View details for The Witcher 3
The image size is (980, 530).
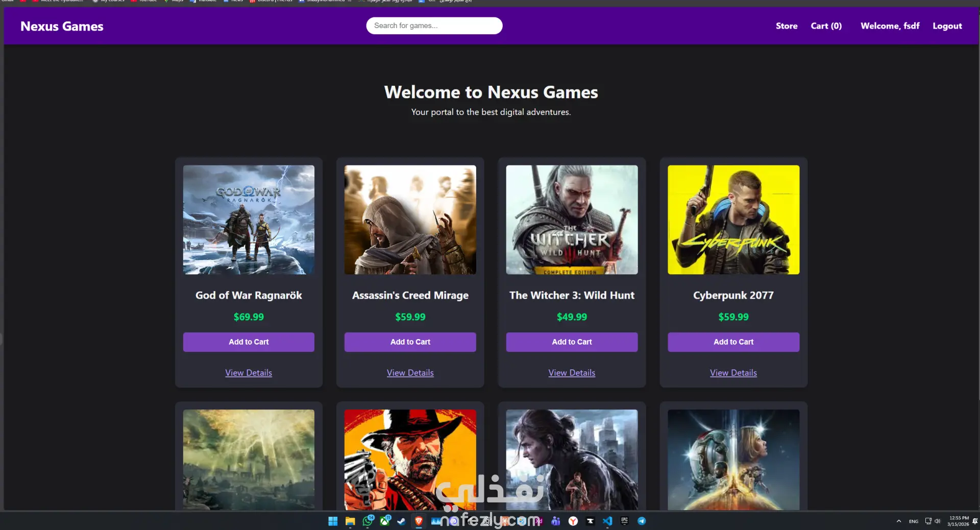coord(572,373)
